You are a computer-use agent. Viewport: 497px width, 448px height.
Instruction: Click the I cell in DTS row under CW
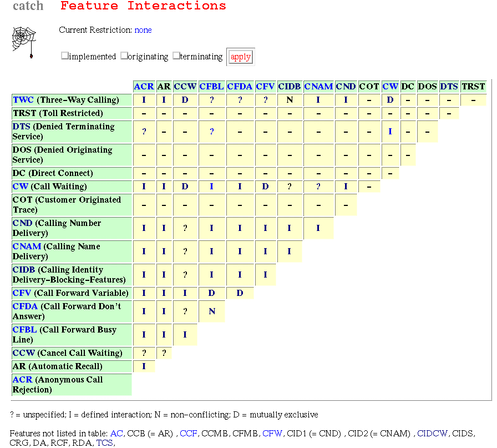pos(390,132)
